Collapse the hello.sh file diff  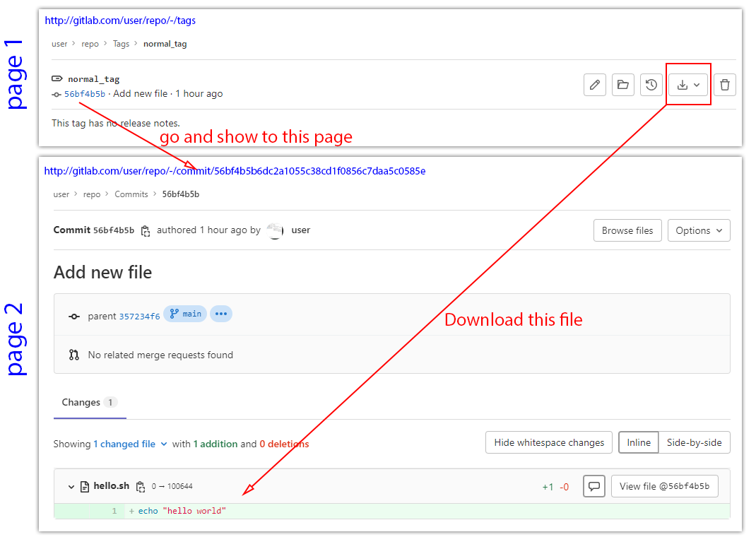tap(71, 486)
